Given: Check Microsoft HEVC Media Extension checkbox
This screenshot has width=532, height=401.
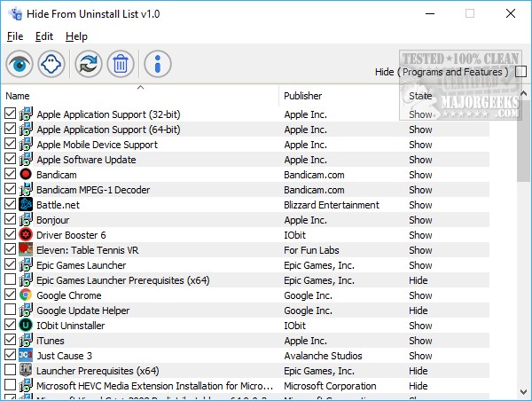Looking at the screenshot, I should (10, 385).
